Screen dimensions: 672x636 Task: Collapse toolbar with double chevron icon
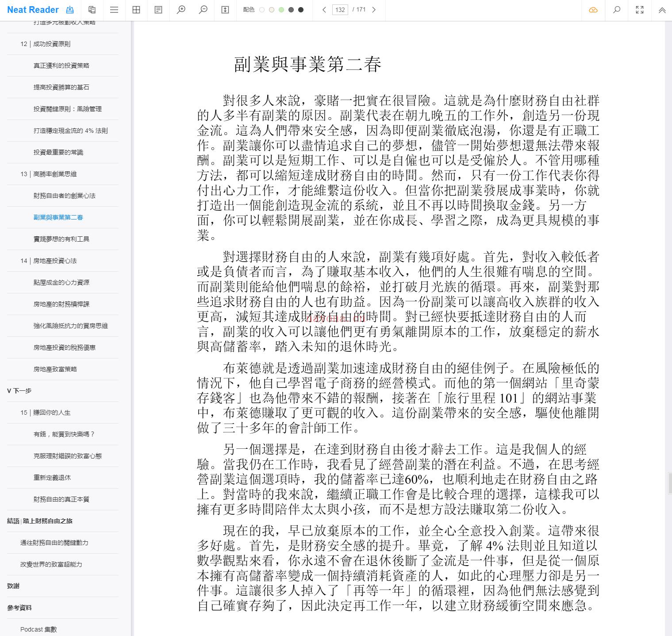coord(662,10)
